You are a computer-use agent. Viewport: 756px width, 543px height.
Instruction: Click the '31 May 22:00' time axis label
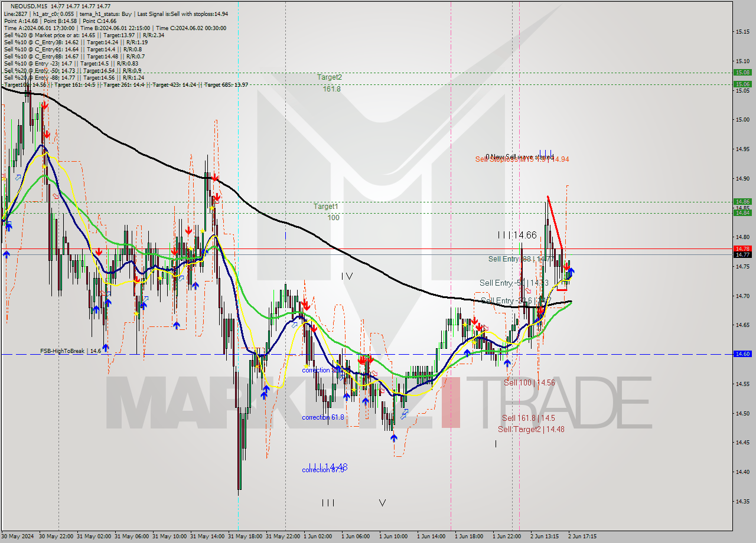[x=284, y=537]
